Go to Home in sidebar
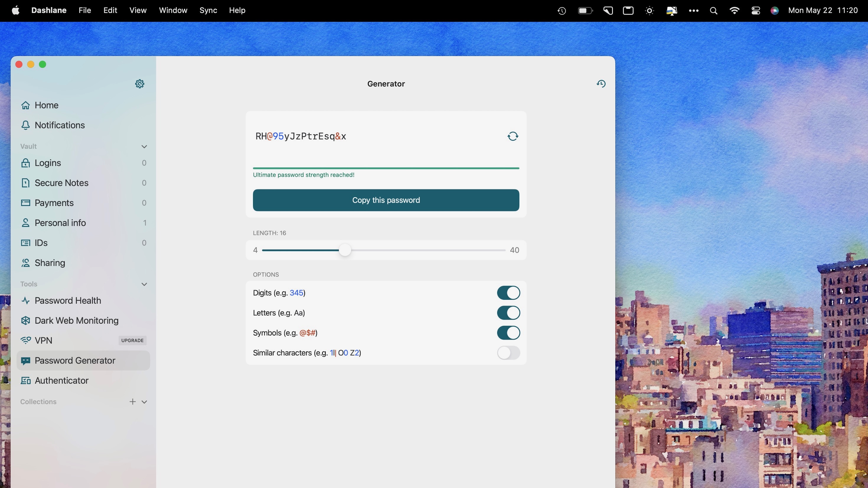The height and width of the screenshot is (488, 868). [x=83, y=105]
